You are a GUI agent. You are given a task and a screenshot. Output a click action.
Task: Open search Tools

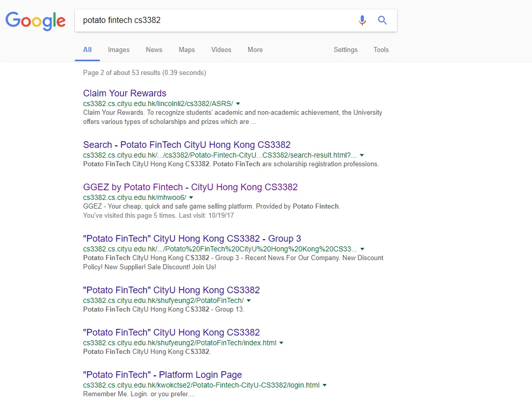click(381, 49)
